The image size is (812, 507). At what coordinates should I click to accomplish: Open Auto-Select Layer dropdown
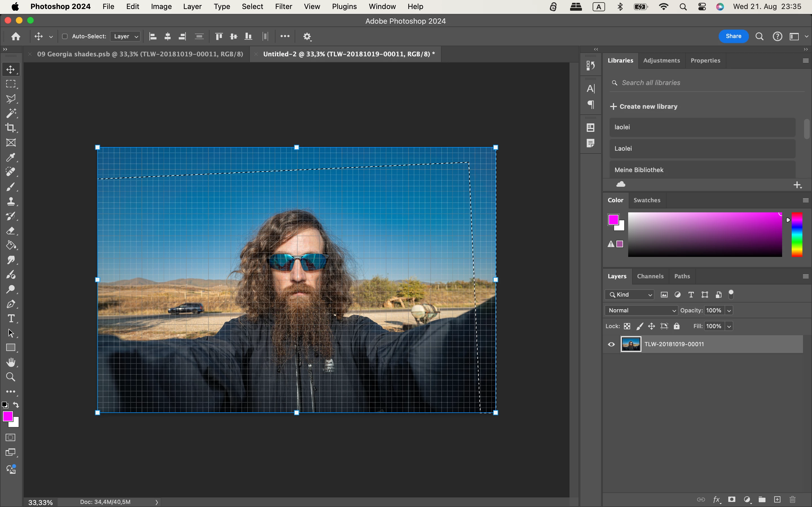(x=126, y=36)
